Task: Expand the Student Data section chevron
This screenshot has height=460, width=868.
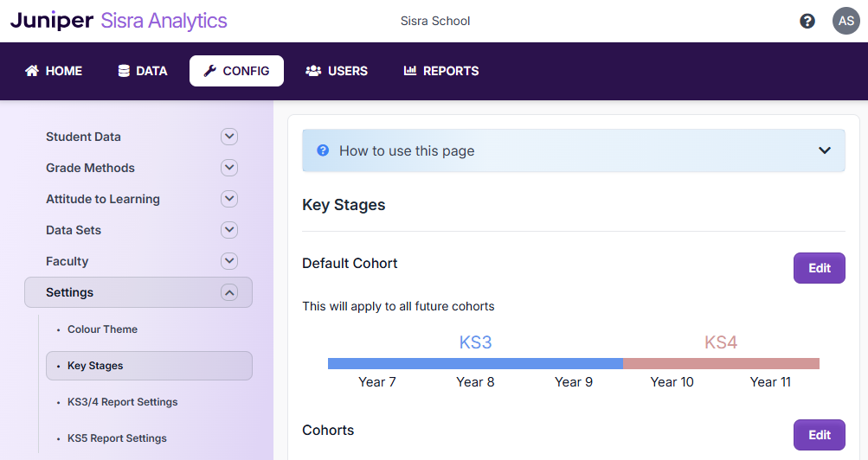Action: 228,137
